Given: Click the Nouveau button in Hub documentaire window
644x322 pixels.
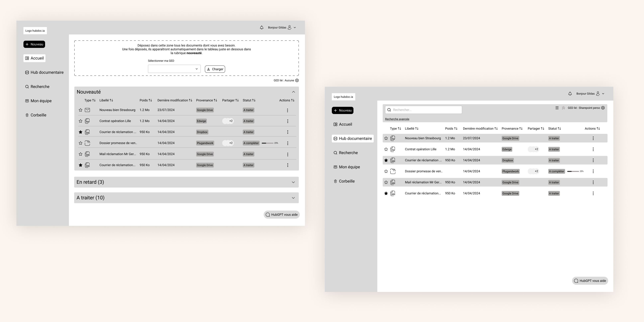Looking at the screenshot, I should click(342, 110).
